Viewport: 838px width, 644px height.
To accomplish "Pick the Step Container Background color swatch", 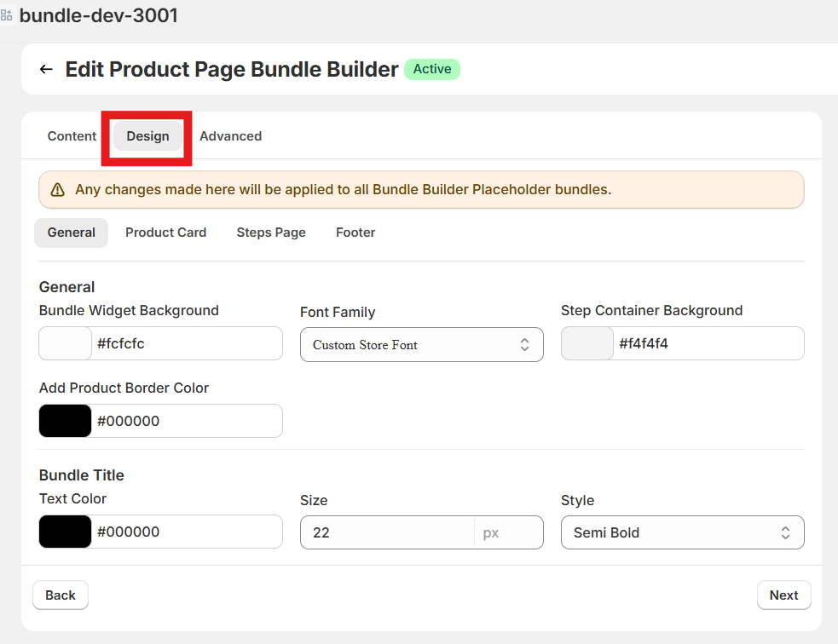I will (587, 343).
